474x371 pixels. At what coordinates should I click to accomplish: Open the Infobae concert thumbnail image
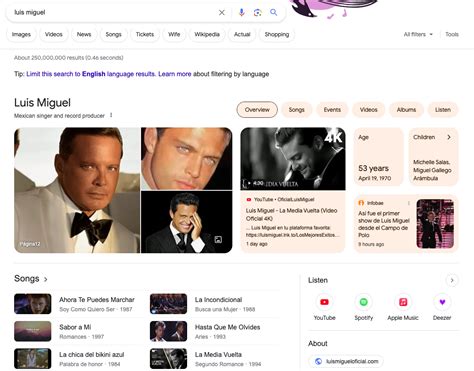coord(435,224)
